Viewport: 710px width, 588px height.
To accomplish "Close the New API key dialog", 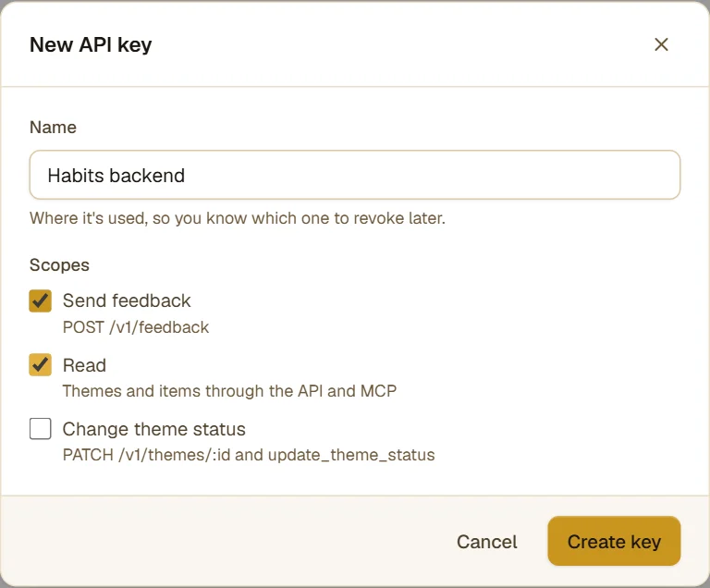I will (x=661, y=44).
